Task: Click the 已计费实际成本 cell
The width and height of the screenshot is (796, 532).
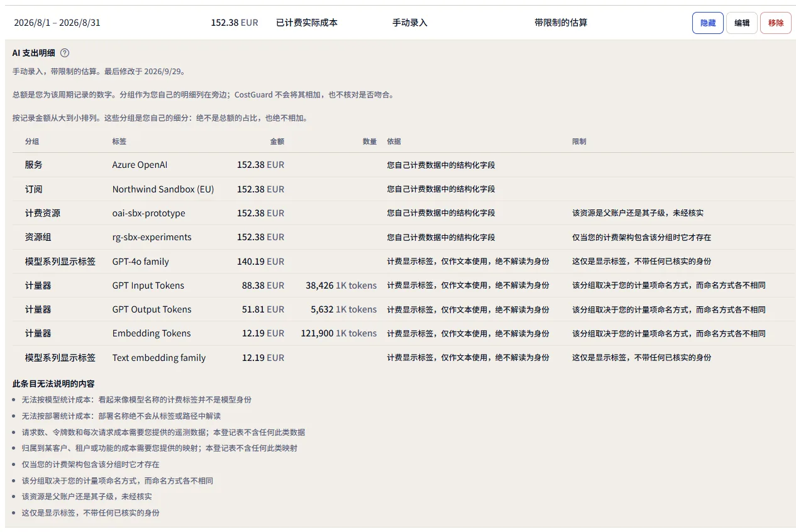Action: pyautogui.click(x=307, y=23)
